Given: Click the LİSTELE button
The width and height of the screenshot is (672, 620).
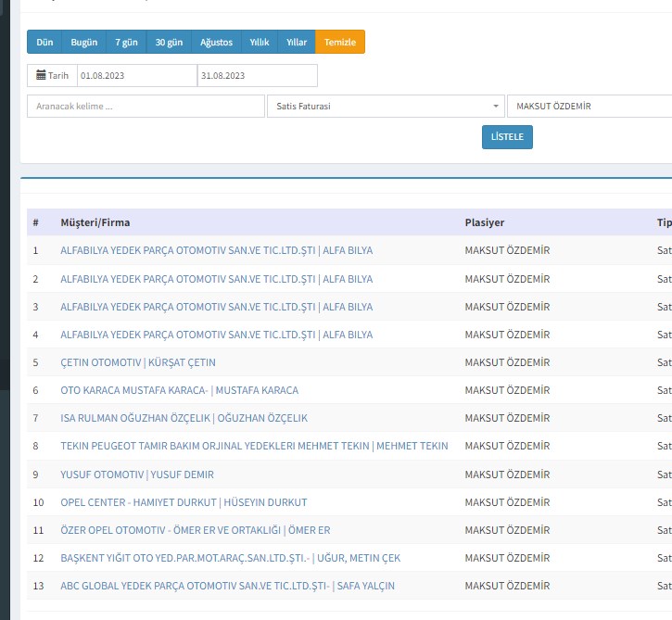Looking at the screenshot, I should click(507, 137).
